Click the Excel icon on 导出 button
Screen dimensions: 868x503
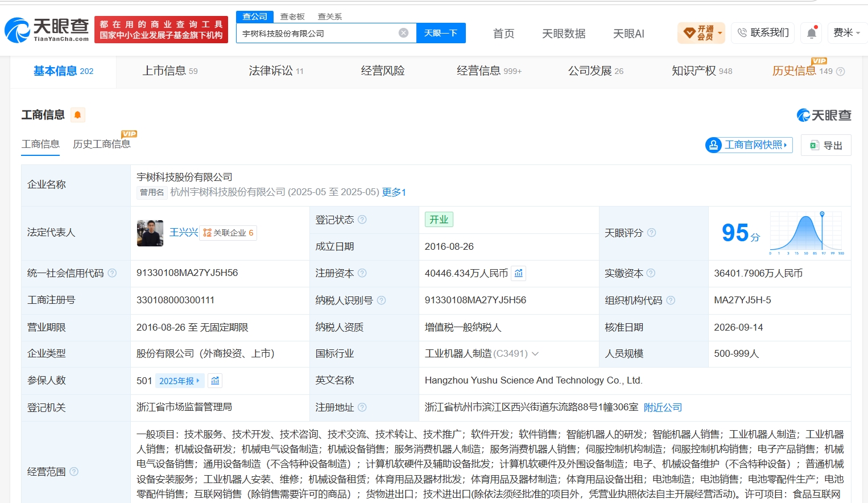[x=815, y=145]
